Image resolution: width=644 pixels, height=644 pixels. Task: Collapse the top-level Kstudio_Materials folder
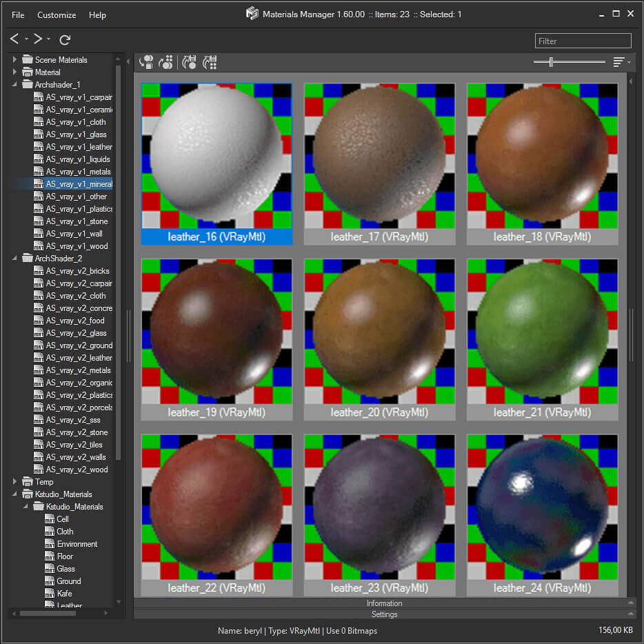(14, 494)
